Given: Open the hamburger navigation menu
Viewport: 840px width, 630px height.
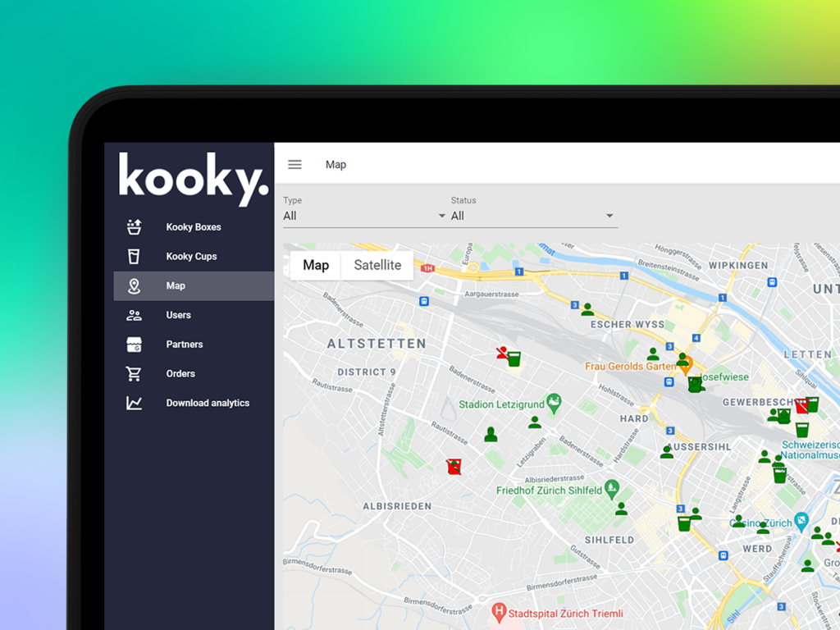Looking at the screenshot, I should click(x=294, y=164).
